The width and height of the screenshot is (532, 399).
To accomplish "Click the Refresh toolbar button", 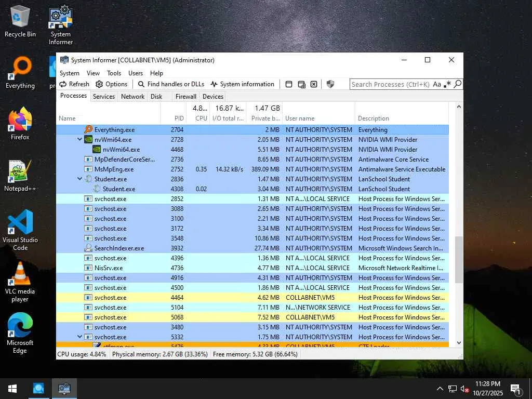I will pos(74,84).
